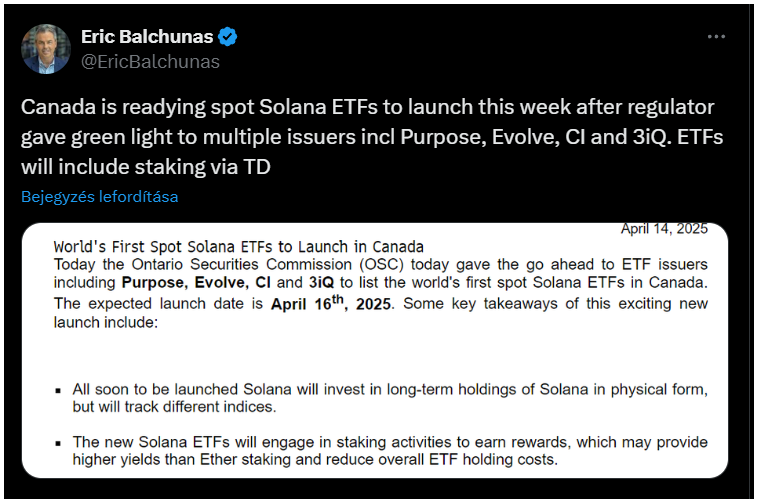Click the Bejegyzés lefordítása translate link
Viewport: 758px width, 503px height.
click(100, 197)
